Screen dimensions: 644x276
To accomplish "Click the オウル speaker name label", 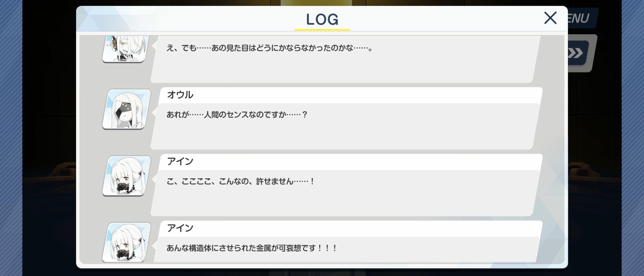I will pyautogui.click(x=180, y=95).
